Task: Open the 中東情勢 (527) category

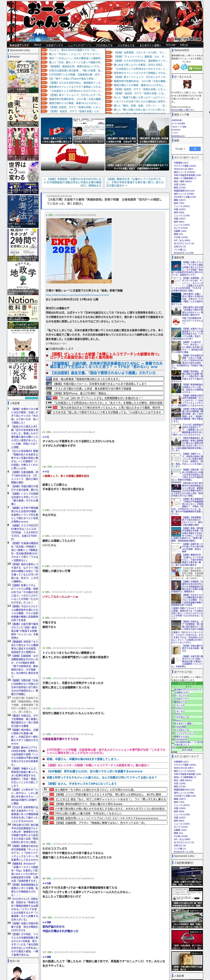Action: coord(181,163)
